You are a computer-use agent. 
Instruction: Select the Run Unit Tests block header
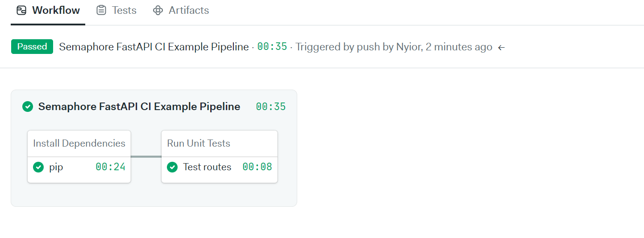[x=199, y=144]
